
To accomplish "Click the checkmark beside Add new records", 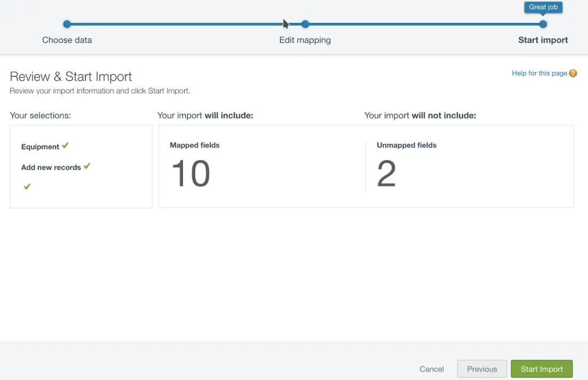I will coord(87,166).
